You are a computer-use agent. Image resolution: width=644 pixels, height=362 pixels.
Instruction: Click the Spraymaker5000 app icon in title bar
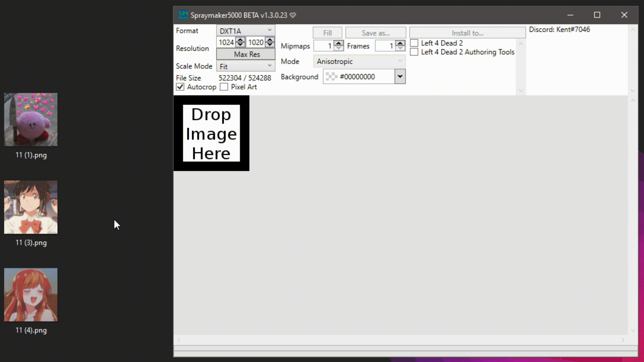point(183,15)
